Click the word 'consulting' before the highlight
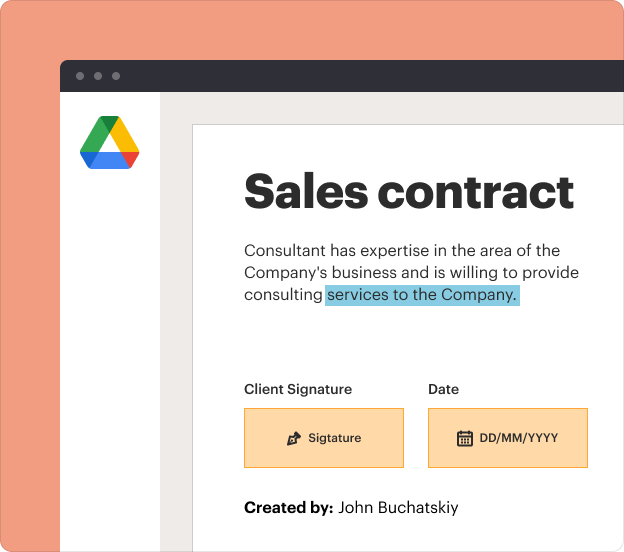The height and width of the screenshot is (552, 624). click(x=283, y=295)
